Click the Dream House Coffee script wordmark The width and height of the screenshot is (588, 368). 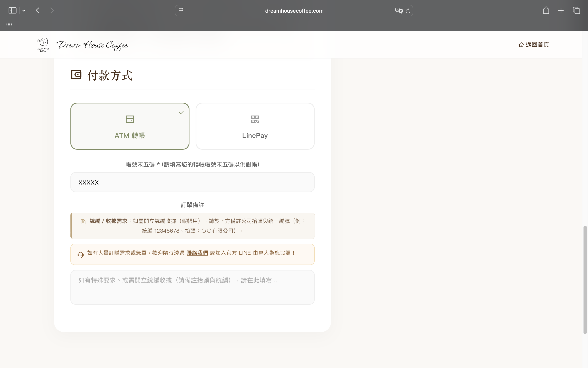pos(92,45)
